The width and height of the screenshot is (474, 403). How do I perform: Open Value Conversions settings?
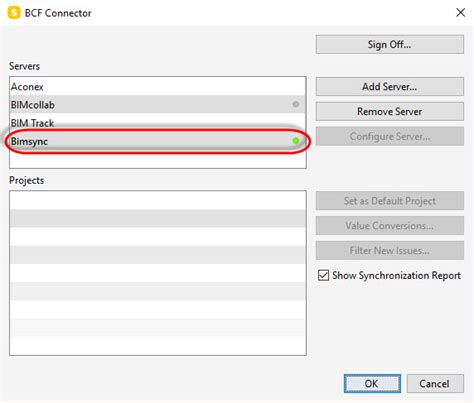[x=390, y=226]
